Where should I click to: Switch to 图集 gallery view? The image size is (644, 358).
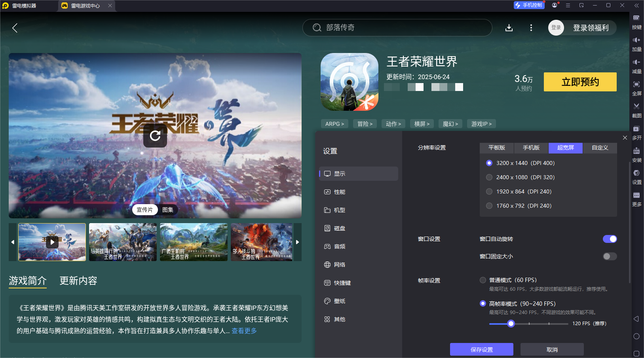(x=168, y=210)
